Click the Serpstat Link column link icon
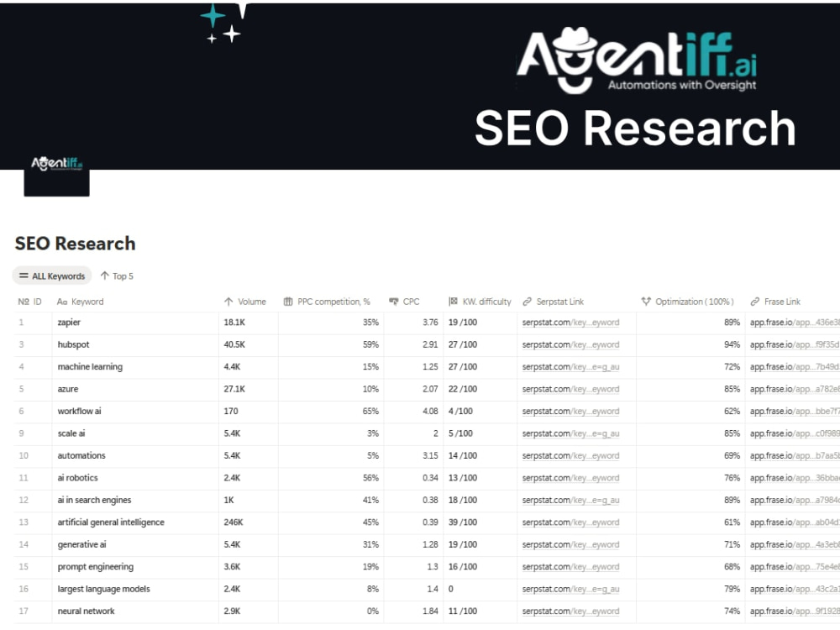The image size is (840, 630). 528,302
